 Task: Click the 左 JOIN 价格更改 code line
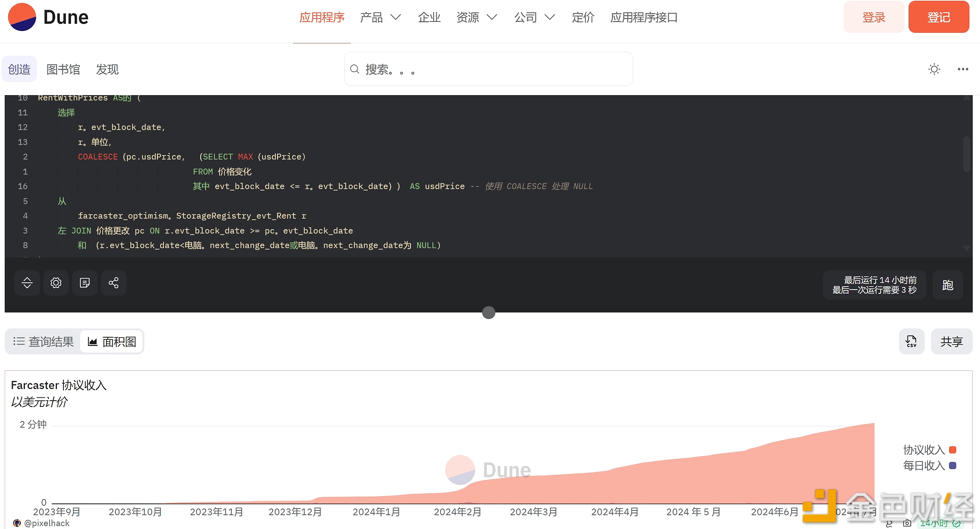(x=205, y=230)
